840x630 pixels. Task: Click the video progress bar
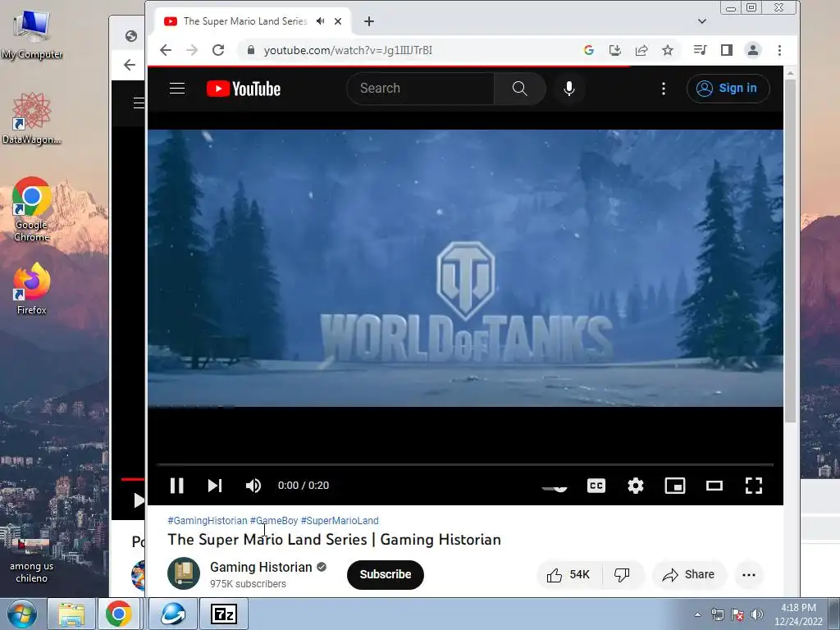(465, 464)
